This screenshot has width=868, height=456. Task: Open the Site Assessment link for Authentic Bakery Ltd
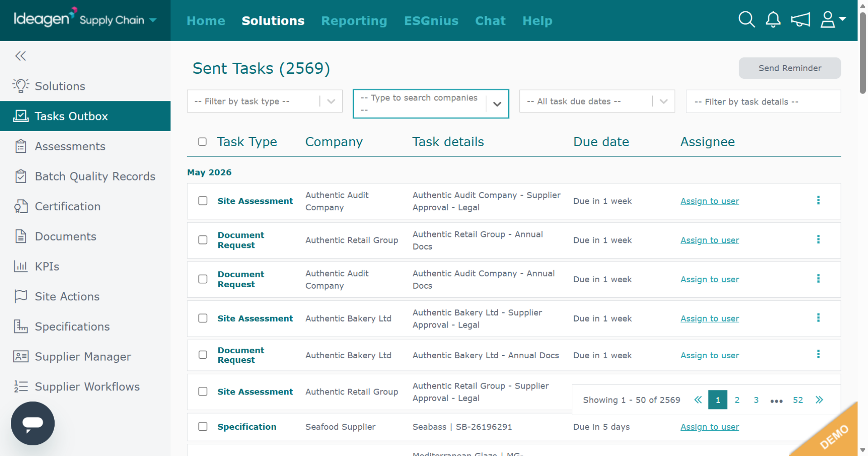click(255, 318)
